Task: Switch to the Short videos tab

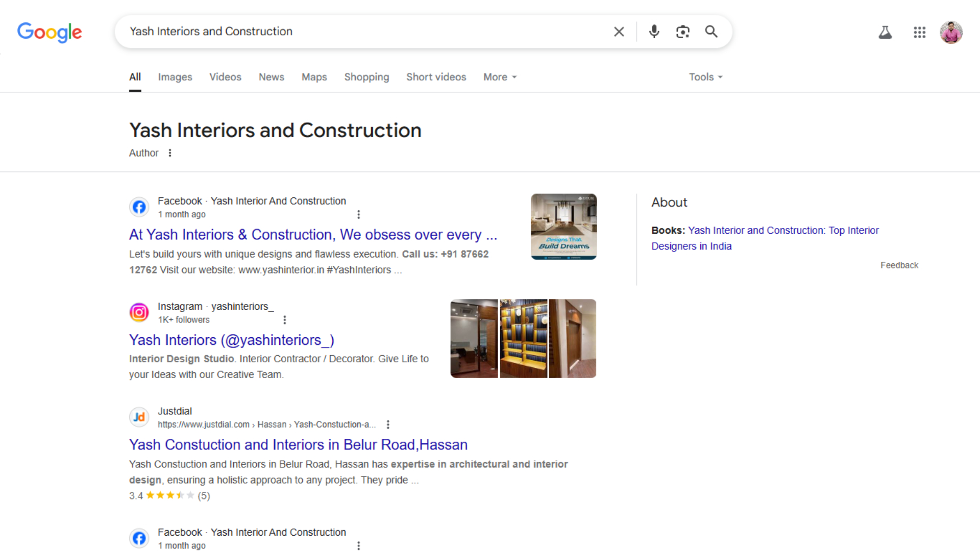Action: point(436,77)
